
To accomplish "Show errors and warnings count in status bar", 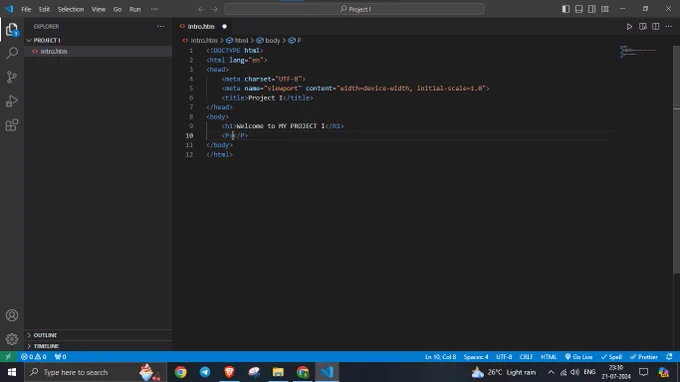I will pyautogui.click(x=34, y=357).
